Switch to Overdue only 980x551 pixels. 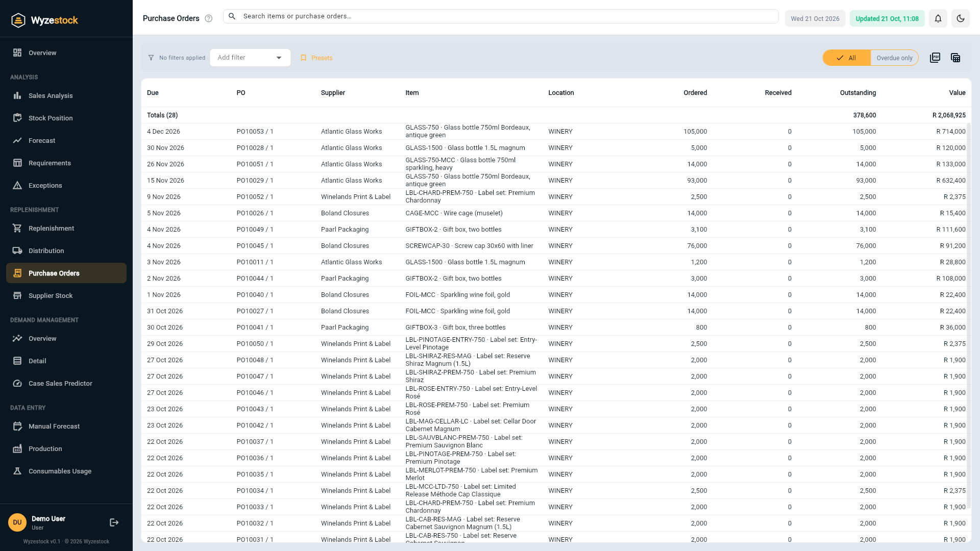point(894,58)
